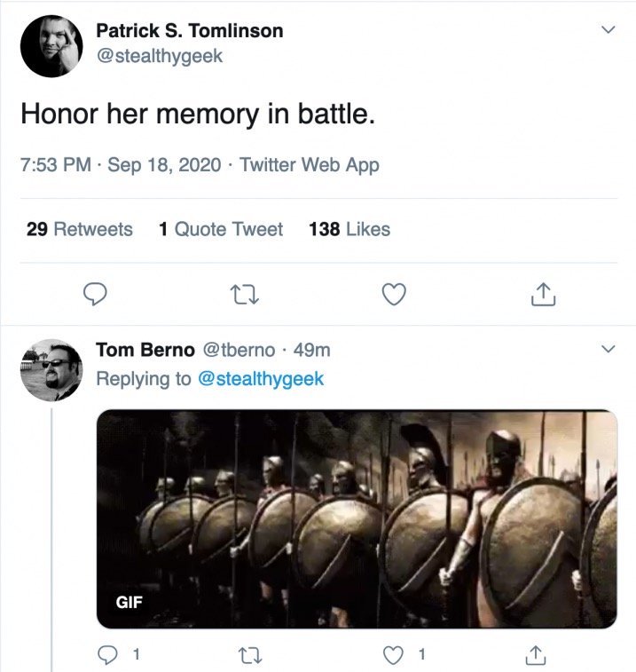Open the Patrick S. Tomlinson display name
Screen dimensions: 636x672
coord(190,31)
